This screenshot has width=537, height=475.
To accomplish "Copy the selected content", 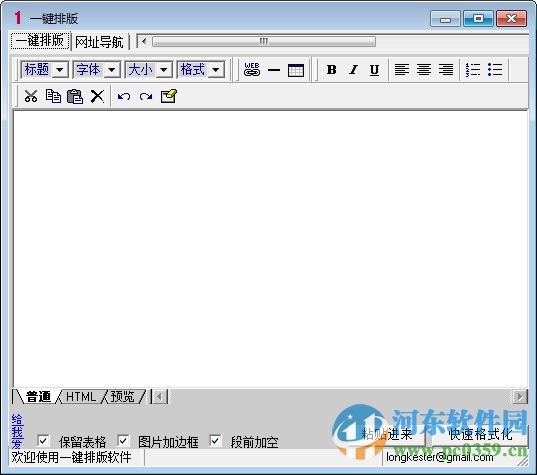I will tap(53, 96).
